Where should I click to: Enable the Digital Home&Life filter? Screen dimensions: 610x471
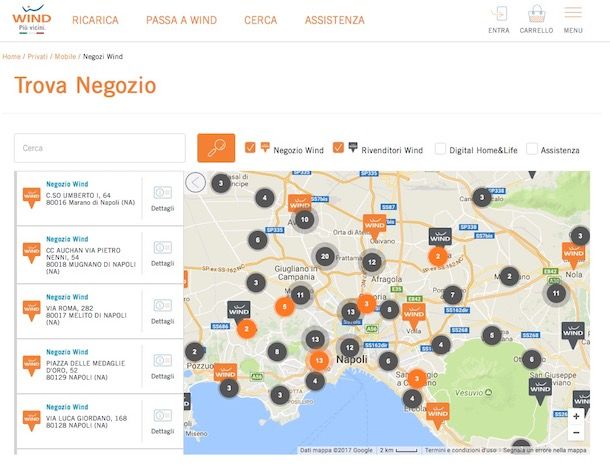point(440,149)
